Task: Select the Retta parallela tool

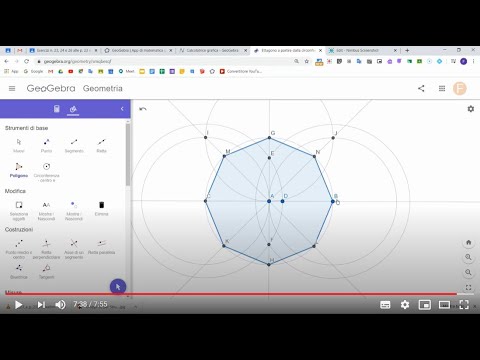Action: pyautogui.click(x=101, y=247)
